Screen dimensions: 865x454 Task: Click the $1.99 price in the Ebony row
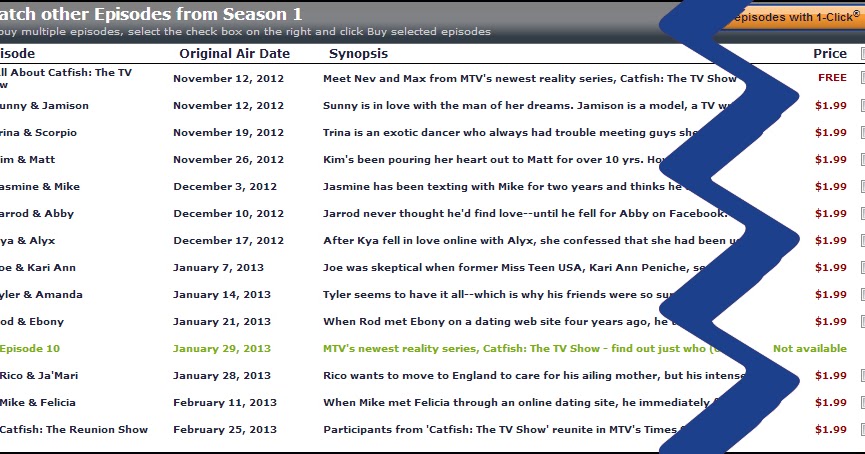click(831, 322)
